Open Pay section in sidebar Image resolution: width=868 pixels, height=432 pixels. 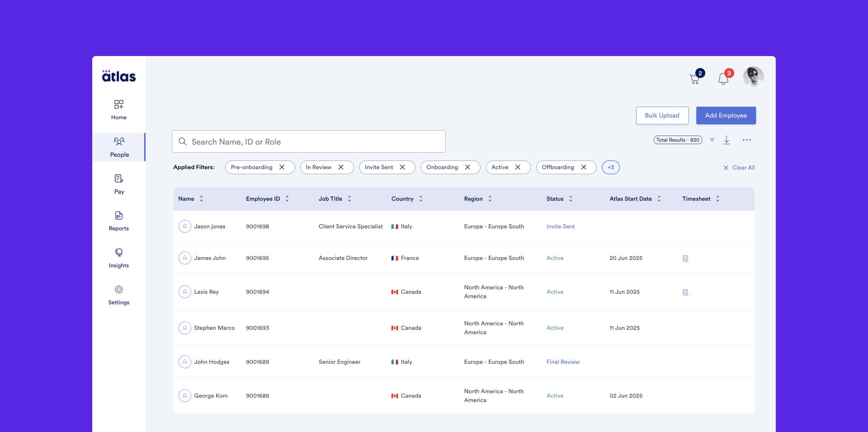coord(119,184)
